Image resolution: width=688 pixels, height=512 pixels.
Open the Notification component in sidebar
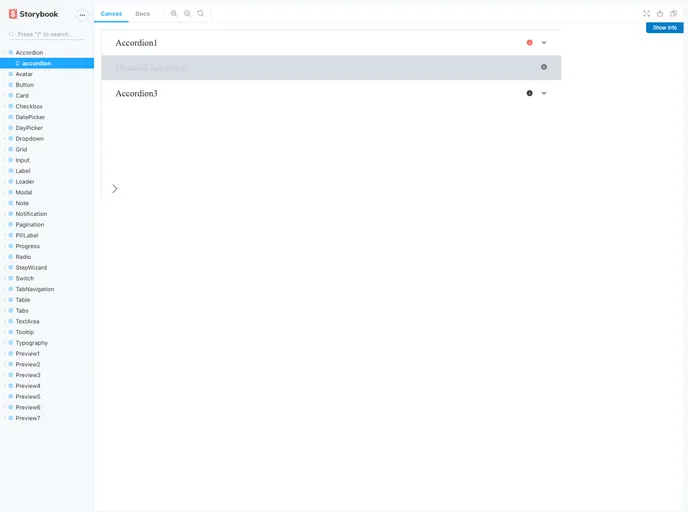31,214
